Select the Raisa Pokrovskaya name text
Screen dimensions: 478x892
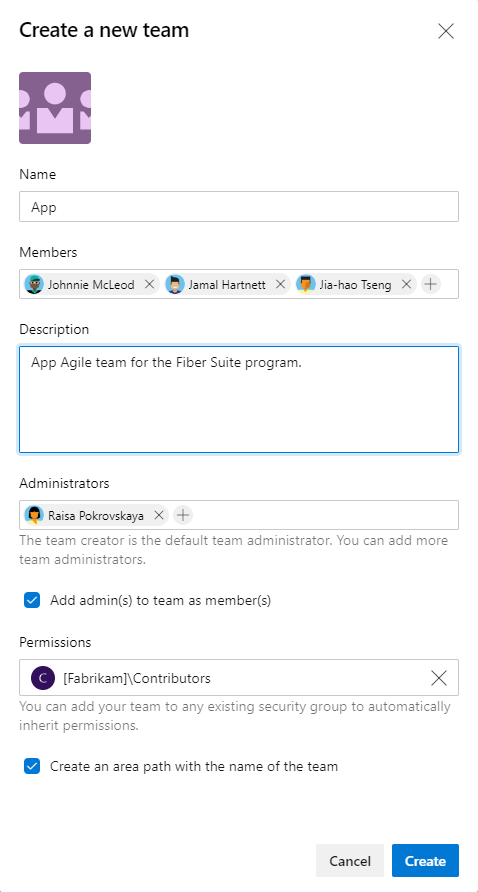point(96,516)
